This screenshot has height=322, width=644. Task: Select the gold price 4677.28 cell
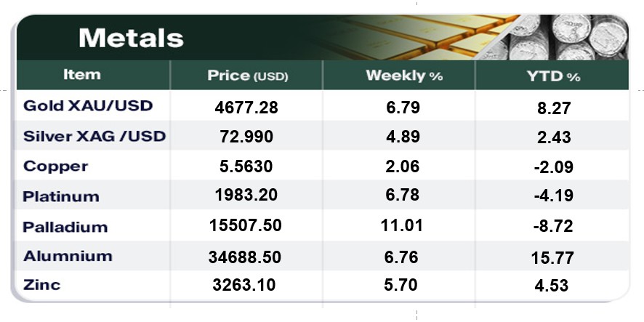246,108
